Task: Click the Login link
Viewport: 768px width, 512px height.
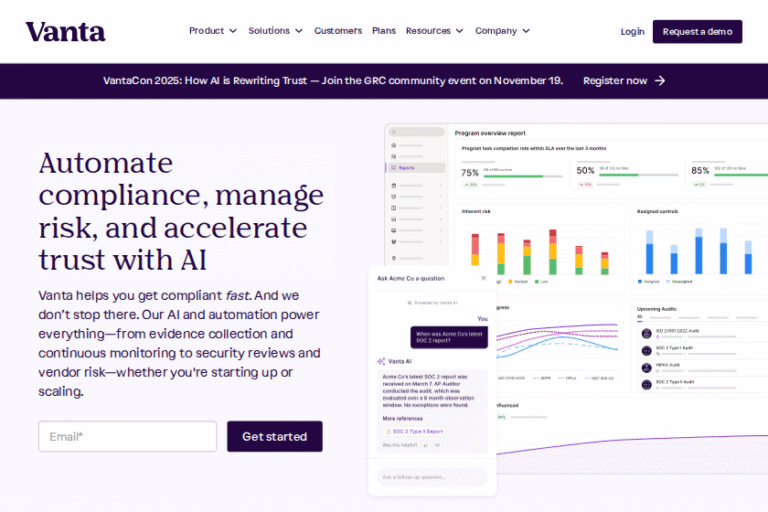Action: (632, 32)
